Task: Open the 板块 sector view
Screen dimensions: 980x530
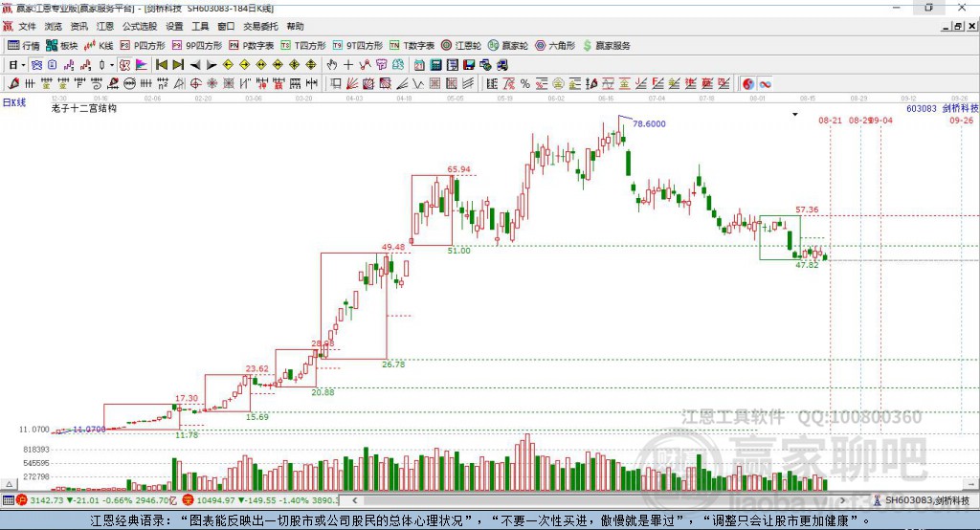Action: pyautogui.click(x=62, y=46)
